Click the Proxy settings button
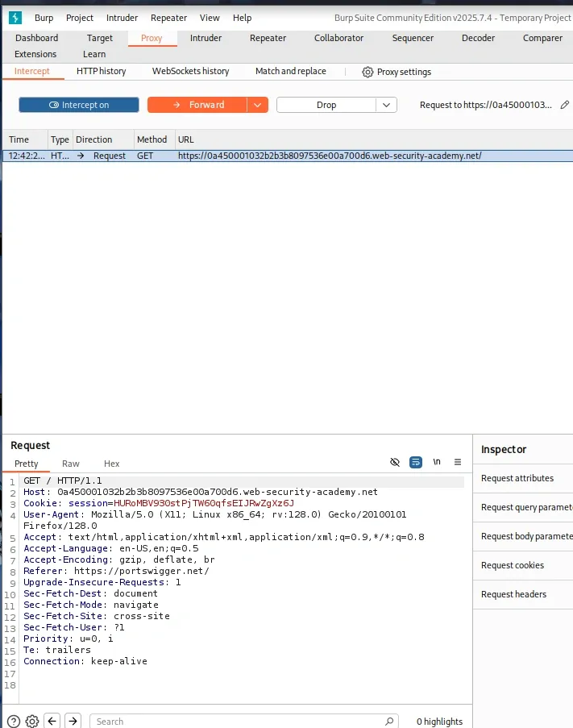Screen dimensions: 573x728 tap(397, 72)
